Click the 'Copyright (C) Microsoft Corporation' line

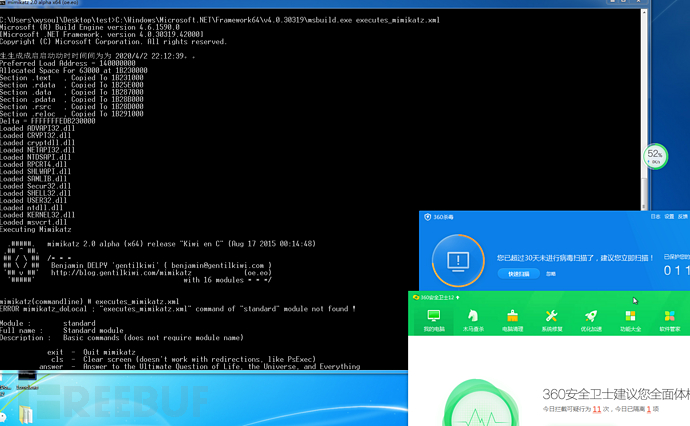(114, 42)
